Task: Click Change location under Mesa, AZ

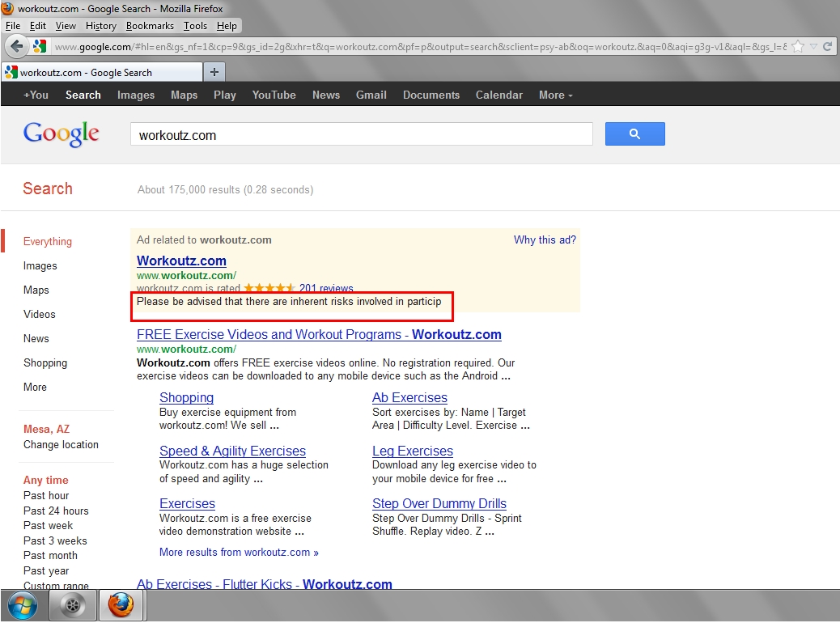Action: [x=61, y=445]
